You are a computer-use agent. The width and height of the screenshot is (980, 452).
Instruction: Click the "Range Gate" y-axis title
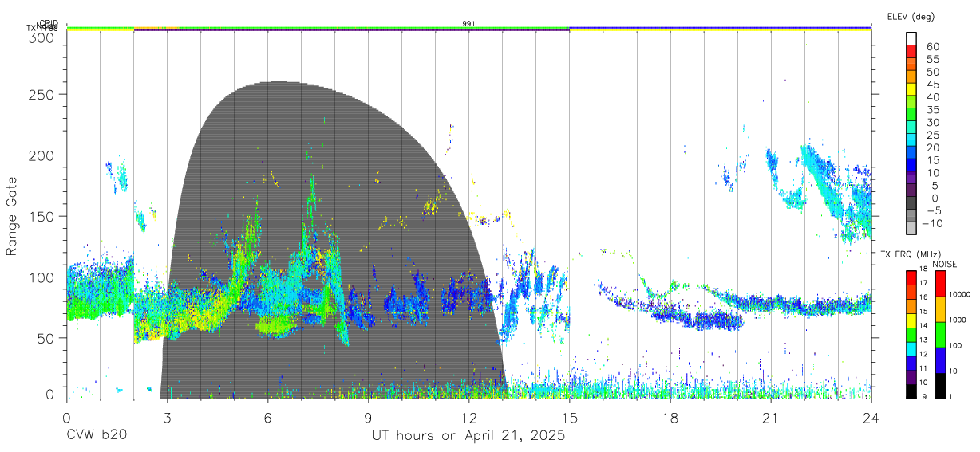tap(12, 216)
